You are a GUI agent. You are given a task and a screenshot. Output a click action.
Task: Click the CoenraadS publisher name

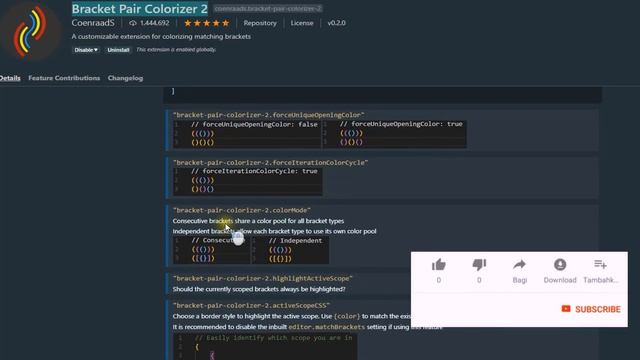coord(93,23)
